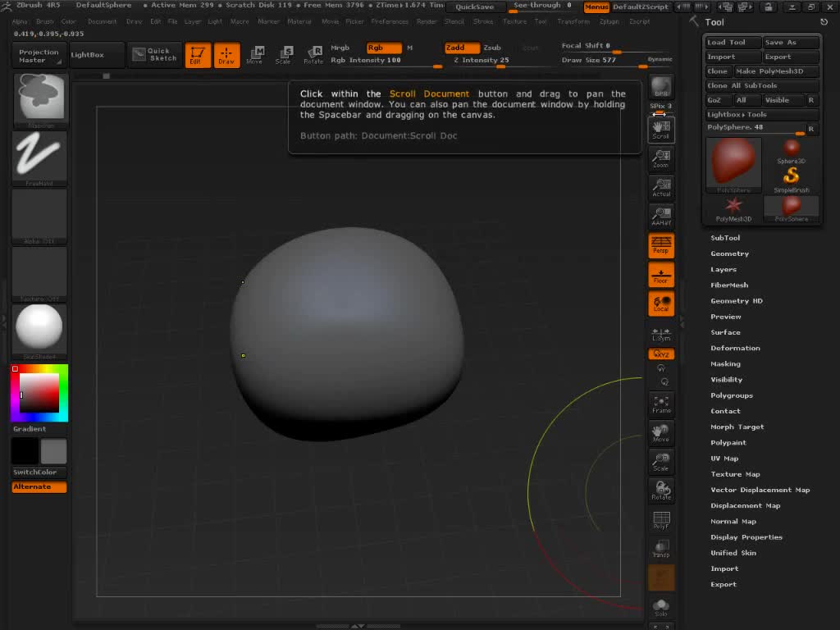Activate Edit mode in the top shelf
The width and height of the screenshot is (840, 630).
(197, 55)
